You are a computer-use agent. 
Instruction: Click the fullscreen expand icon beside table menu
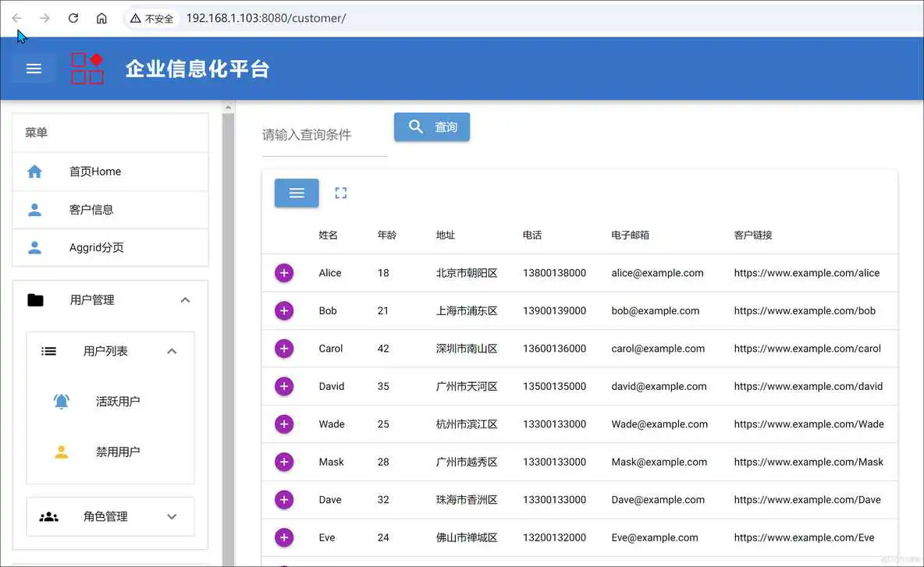point(340,193)
